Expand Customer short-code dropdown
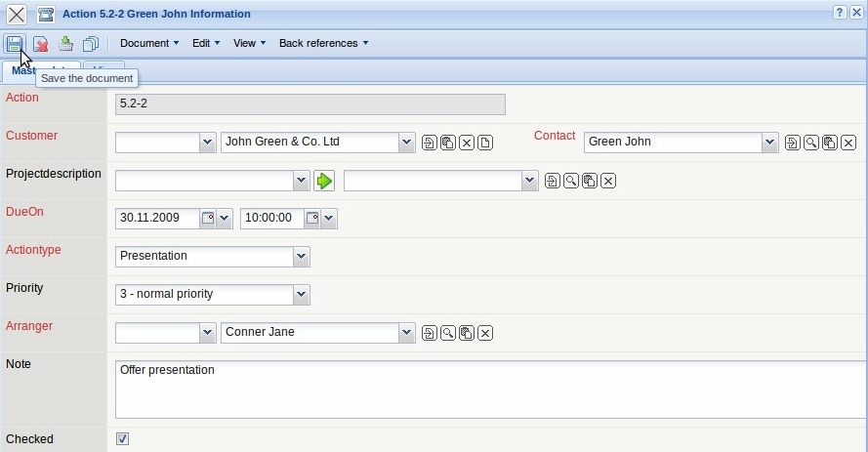This screenshot has height=452, width=868. 208,143
